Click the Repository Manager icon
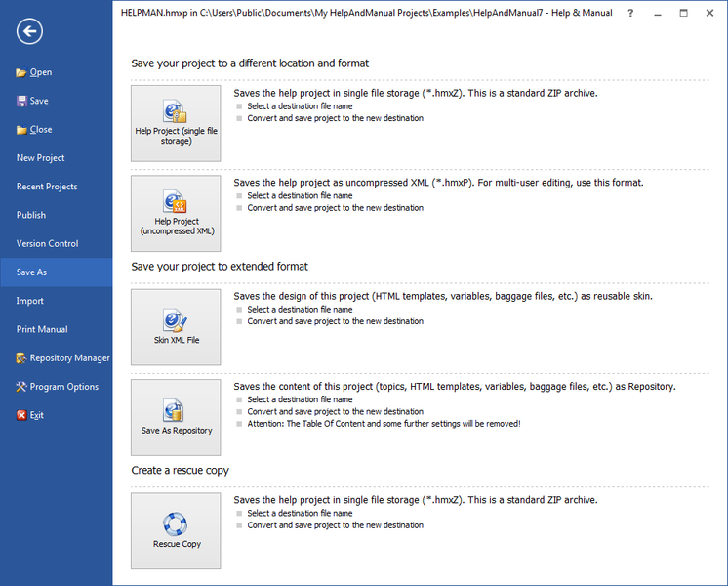The image size is (728, 586). 21,358
